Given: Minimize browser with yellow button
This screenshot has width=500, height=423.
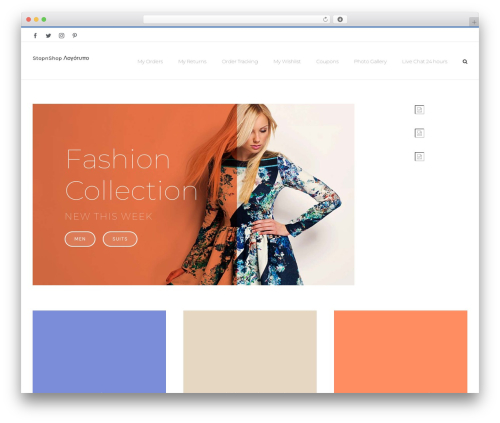Looking at the screenshot, I should tap(36, 20).
